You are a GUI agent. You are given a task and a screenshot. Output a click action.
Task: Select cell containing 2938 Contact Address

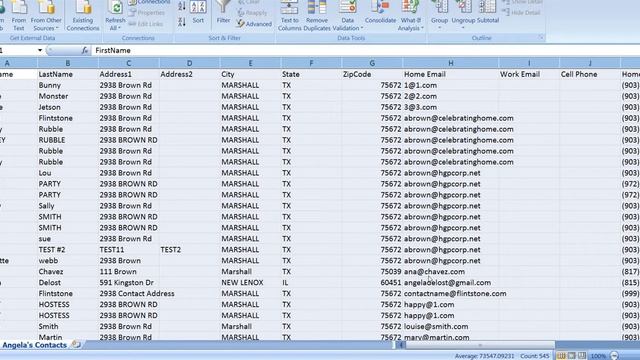click(x=129, y=294)
